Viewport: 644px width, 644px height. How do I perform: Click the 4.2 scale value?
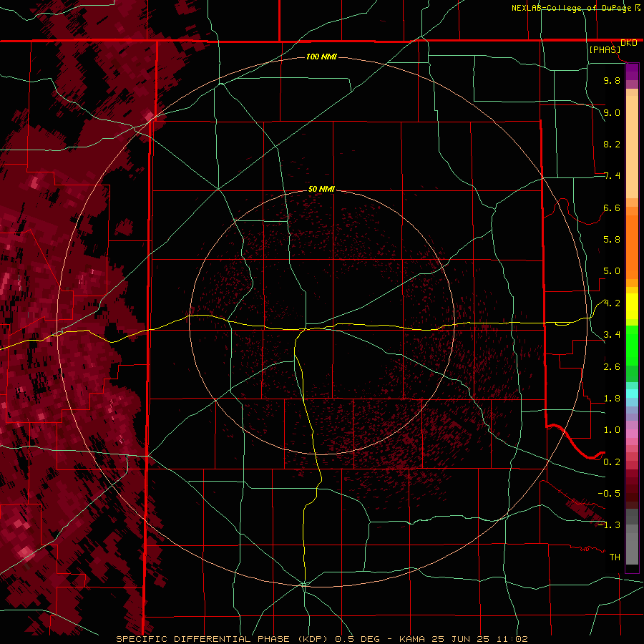[x=612, y=303]
